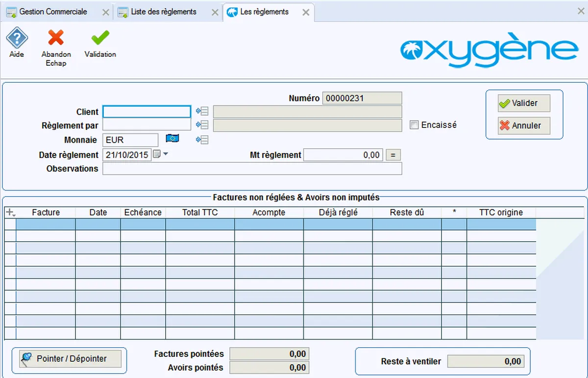This screenshot has height=378, width=588.
Task: Open the client lookup list icon
Action: point(202,112)
